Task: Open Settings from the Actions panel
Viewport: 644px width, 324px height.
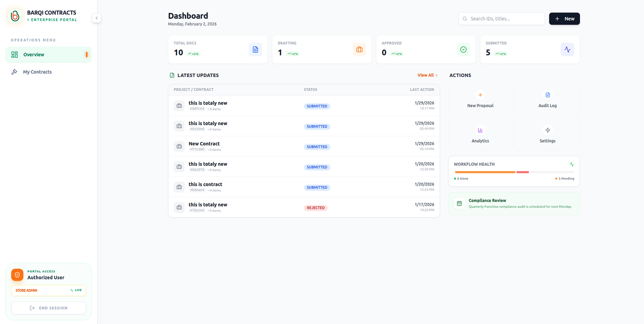Action: (547, 134)
